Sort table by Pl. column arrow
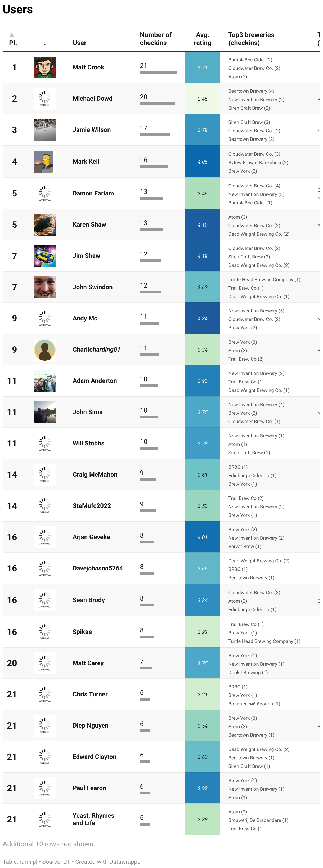The width and height of the screenshot is (323, 868). tap(12, 34)
